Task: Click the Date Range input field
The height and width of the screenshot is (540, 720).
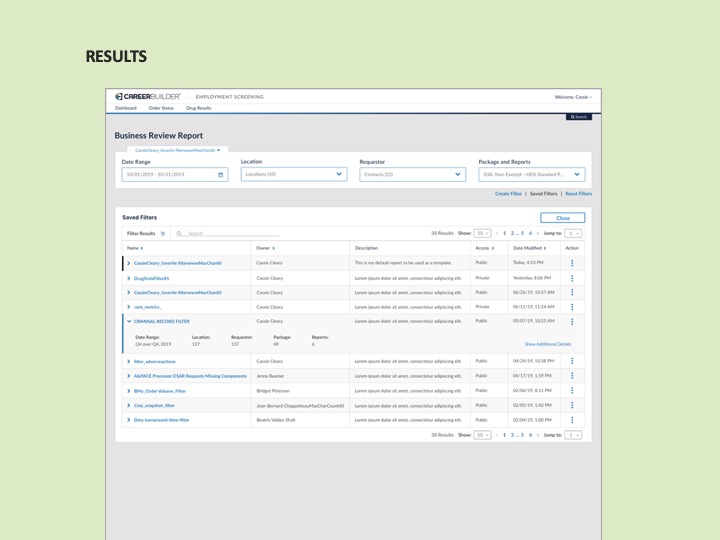Action: 175,174
